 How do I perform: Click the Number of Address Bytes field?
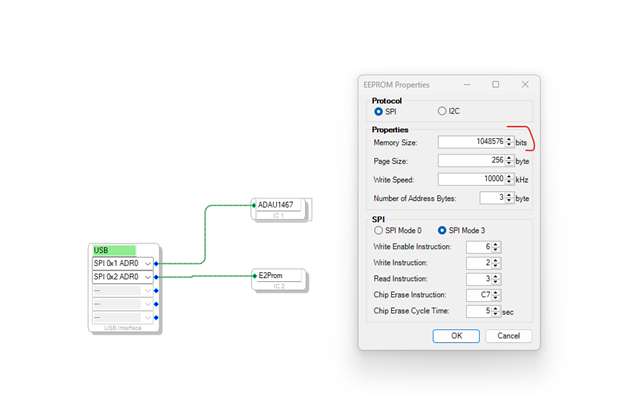coord(492,198)
